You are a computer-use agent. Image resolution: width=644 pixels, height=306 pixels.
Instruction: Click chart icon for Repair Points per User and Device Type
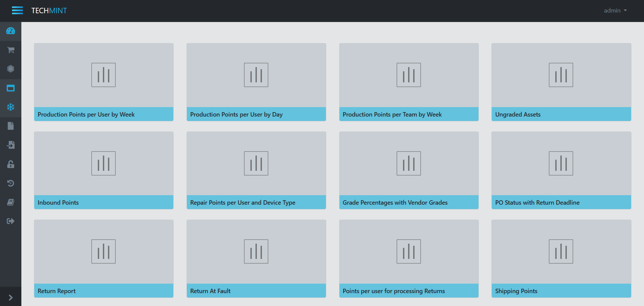256,163
